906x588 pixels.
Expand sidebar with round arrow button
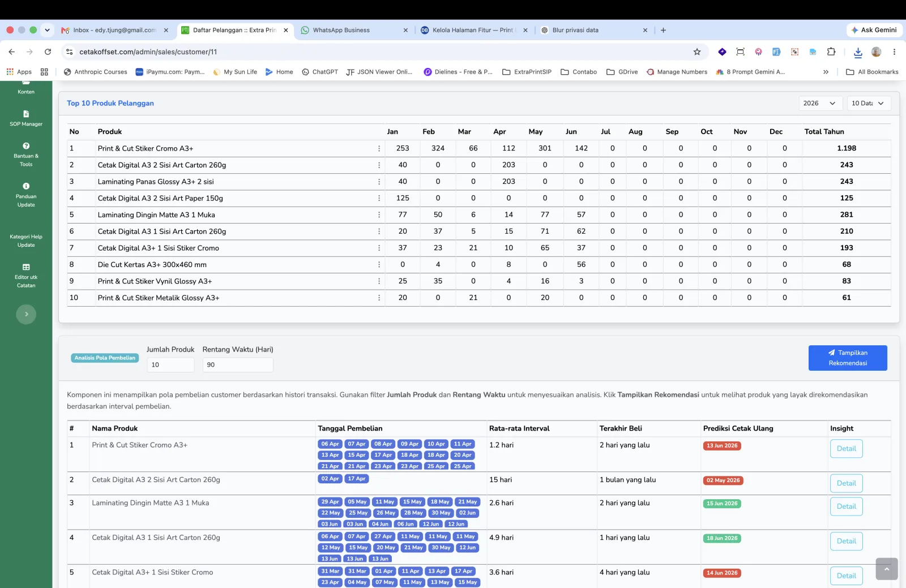(x=26, y=314)
